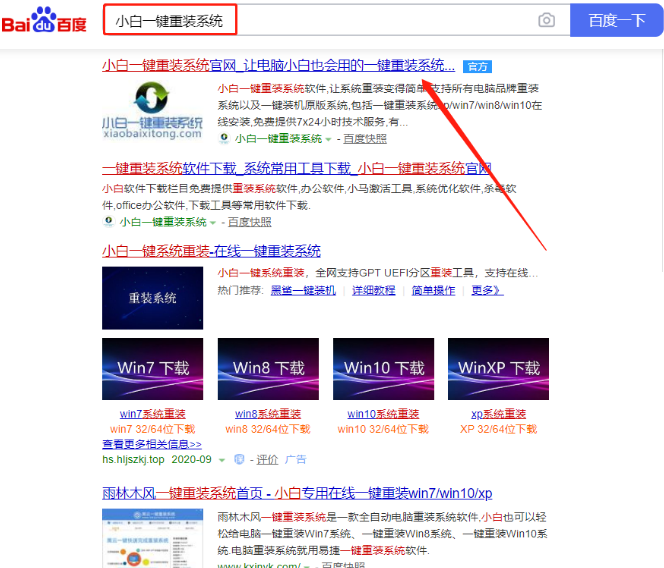Open 简单操作 recommended link
This screenshot has height=568, width=664.
(433, 291)
